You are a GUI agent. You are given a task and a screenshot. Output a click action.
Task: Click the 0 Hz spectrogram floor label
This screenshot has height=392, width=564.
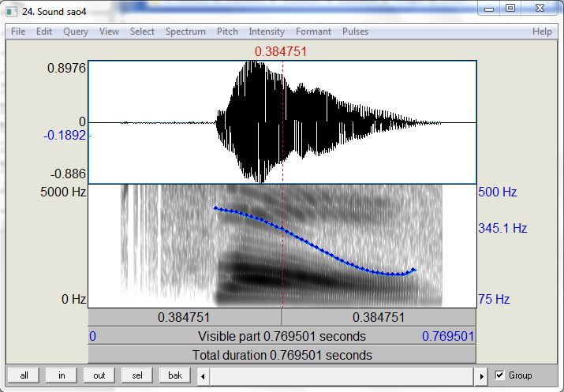tap(73, 299)
